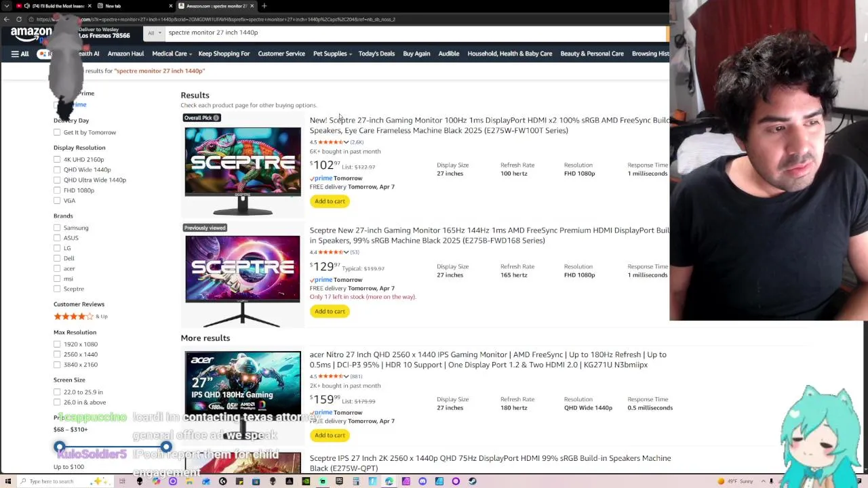
Task: Filter by four stars and up rating
Action: tap(74, 317)
